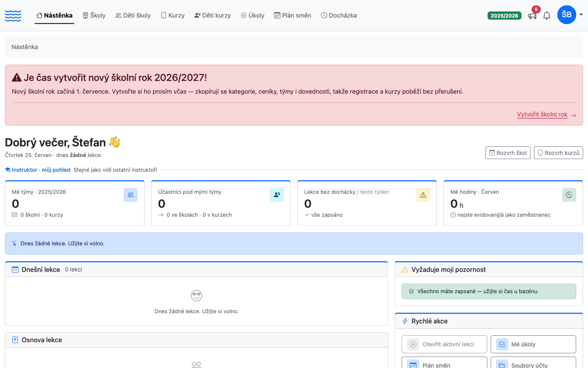Click the Nástěnka breadcrumb
This screenshot has height=368, width=588.
(x=24, y=47)
